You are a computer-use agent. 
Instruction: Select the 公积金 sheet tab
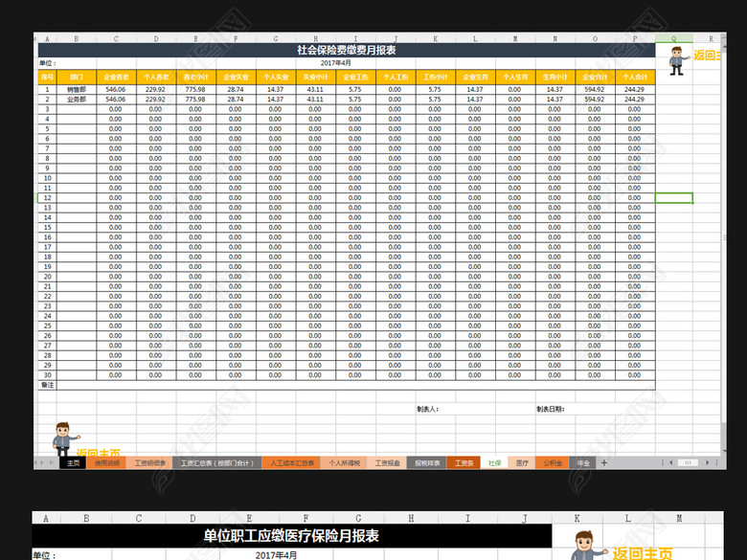click(553, 462)
